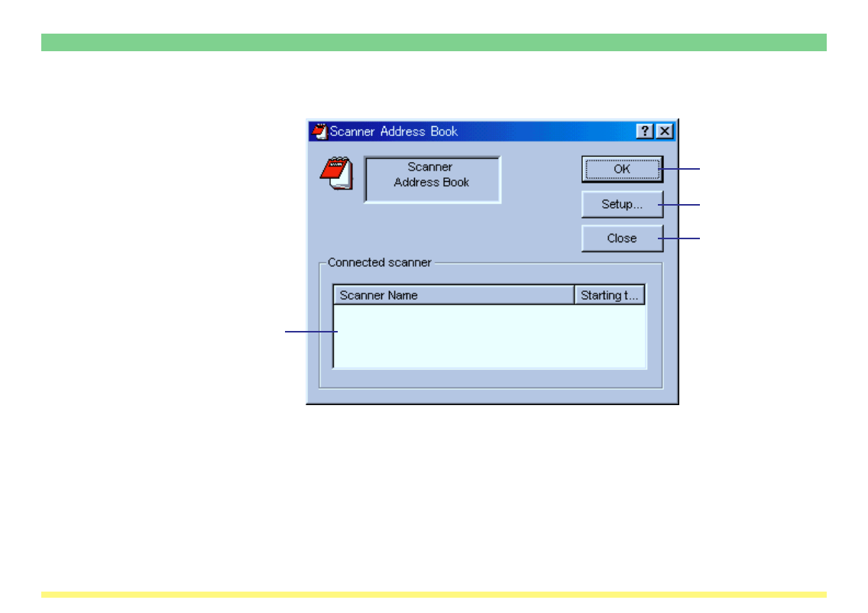Click the Scanner Address Book title bar text
This screenshot has width=868, height=613.
[x=394, y=131]
